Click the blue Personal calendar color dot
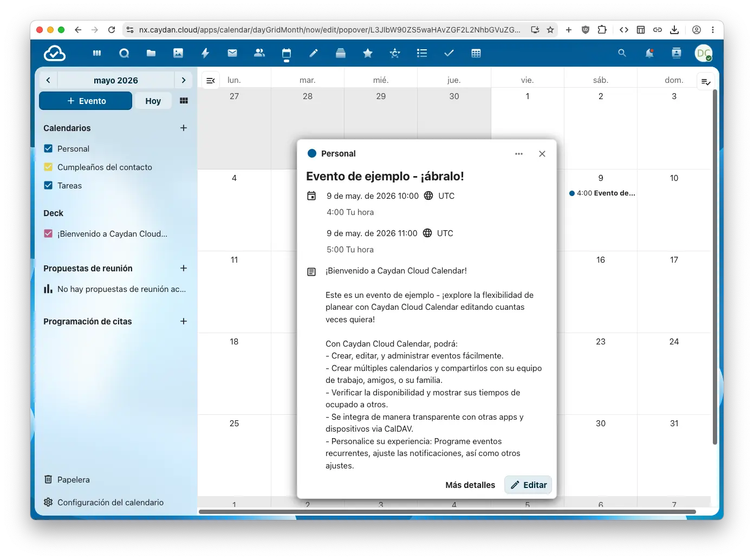The height and width of the screenshot is (560, 754). point(311,153)
